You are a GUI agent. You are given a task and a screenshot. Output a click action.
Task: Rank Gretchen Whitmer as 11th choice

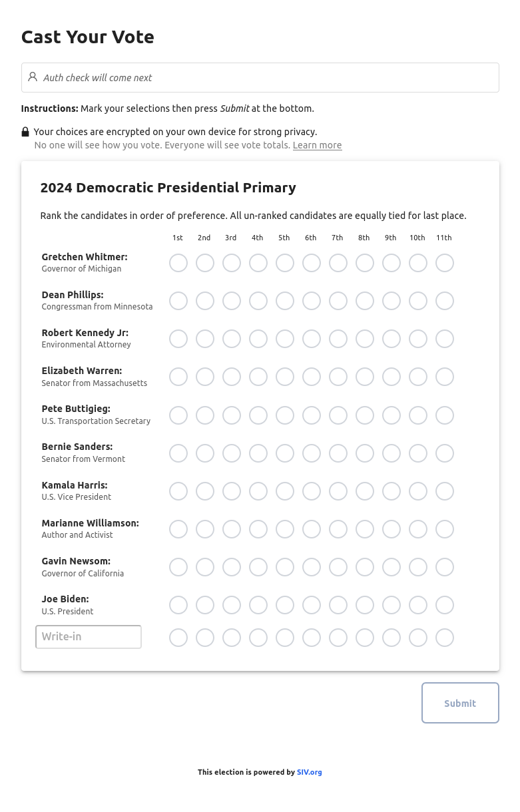[x=445, y=263]
